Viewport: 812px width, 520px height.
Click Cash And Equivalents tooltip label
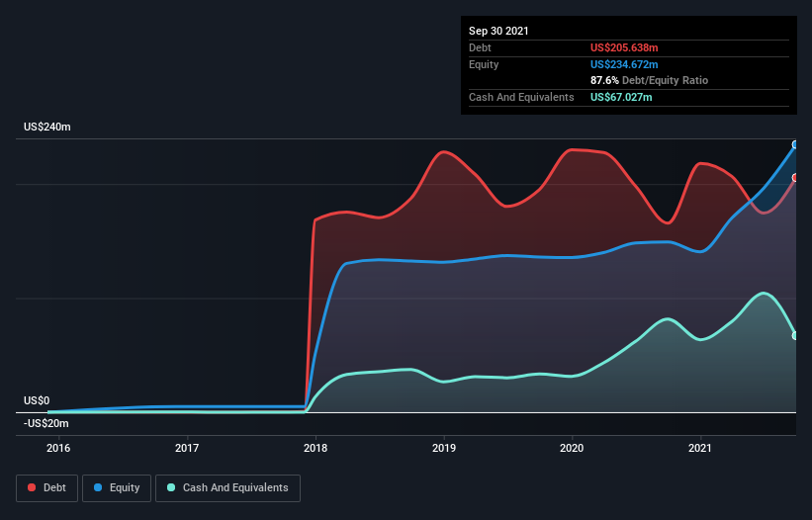[521, 97]
